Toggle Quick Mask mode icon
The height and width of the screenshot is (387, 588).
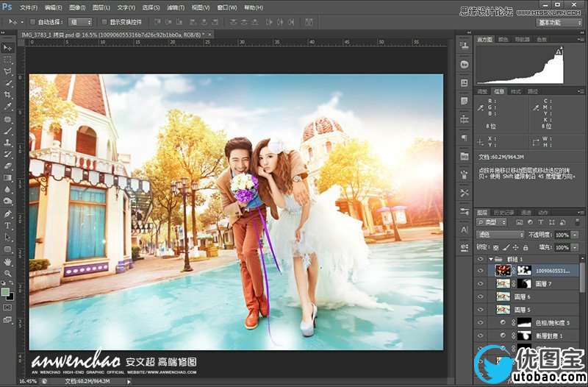[7, 308]
